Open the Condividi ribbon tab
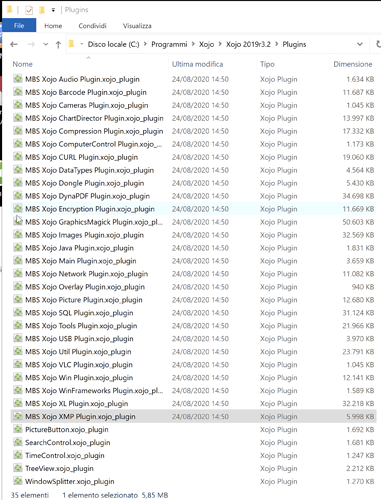The width and height of the screenshot is (381, 500). pos(92,26)
